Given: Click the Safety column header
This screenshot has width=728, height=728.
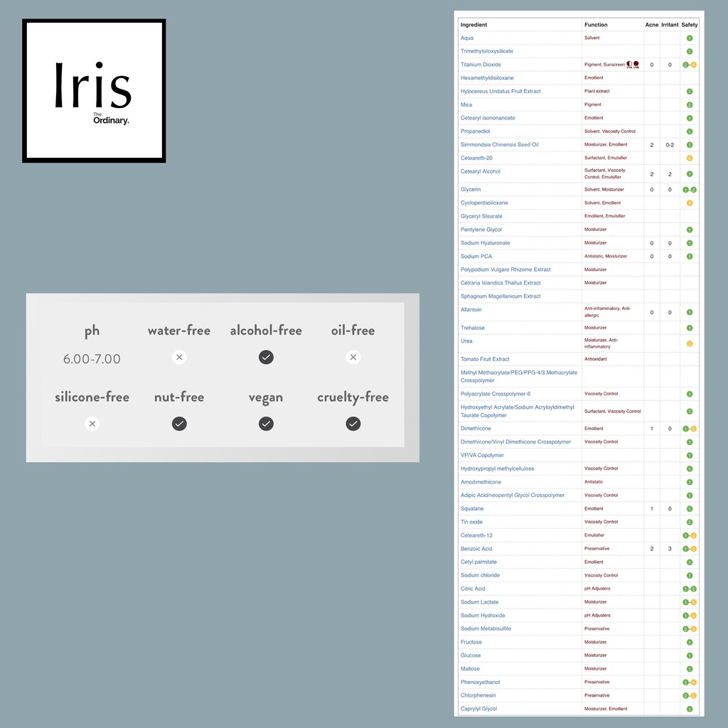Looking at the screenshot, I should [x=689, y=25].
